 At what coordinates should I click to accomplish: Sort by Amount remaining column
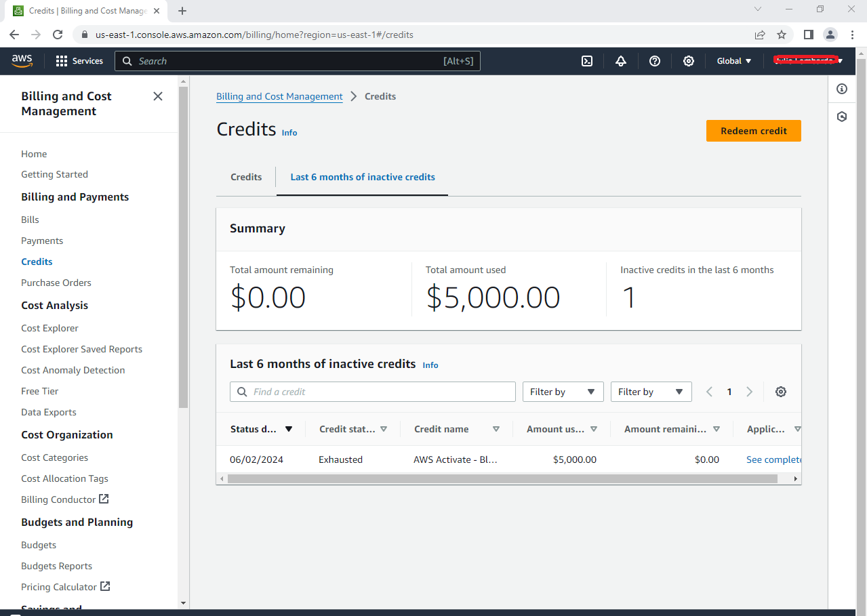(x=672, y=429)
